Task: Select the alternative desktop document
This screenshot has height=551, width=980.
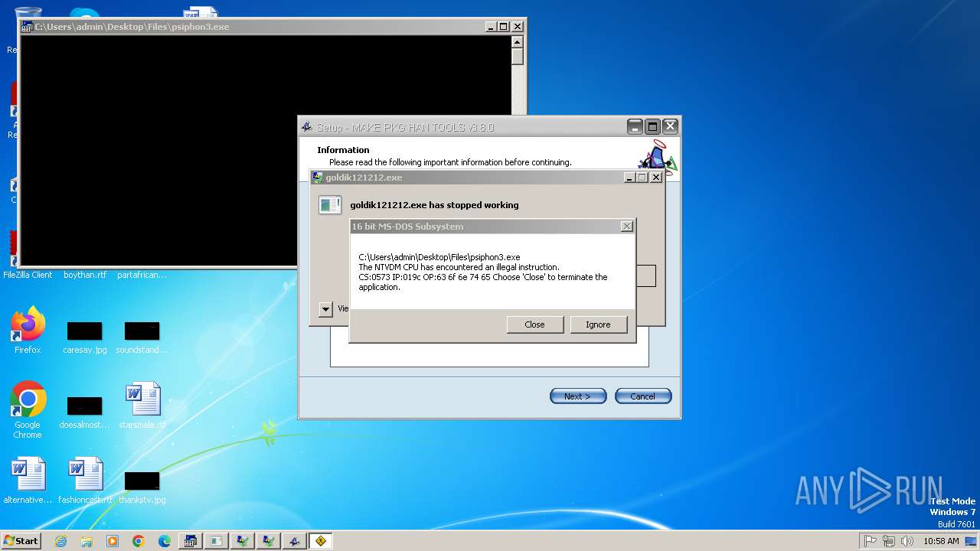Action: click(28, 481)
